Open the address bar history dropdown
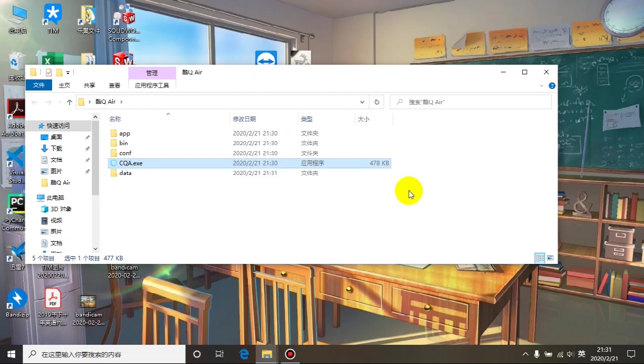This screenshot has width=644, height=364. (362, 102)
